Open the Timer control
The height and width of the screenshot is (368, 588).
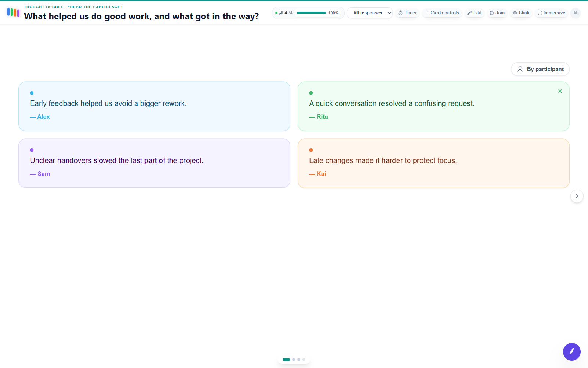click(x=408, y=13)
